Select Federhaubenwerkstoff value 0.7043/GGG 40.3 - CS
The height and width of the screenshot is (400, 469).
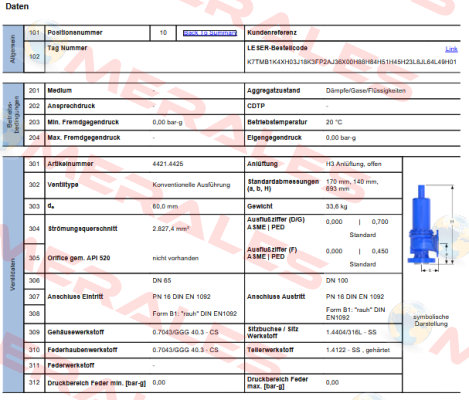click(x=185, y=350)
